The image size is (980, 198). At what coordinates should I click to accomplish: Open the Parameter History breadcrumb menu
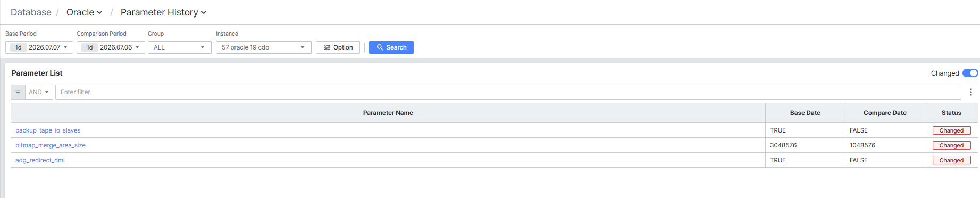163,12
